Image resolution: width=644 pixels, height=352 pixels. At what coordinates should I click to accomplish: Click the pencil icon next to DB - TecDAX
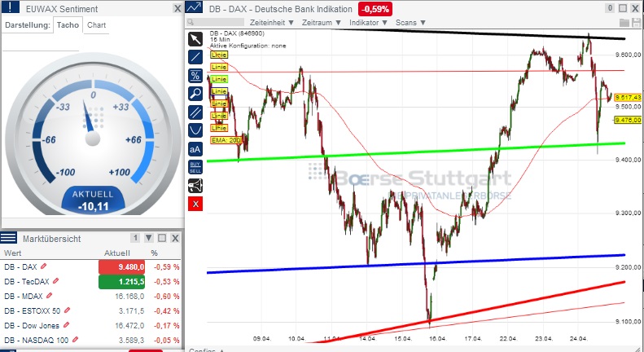pos(56,281)
